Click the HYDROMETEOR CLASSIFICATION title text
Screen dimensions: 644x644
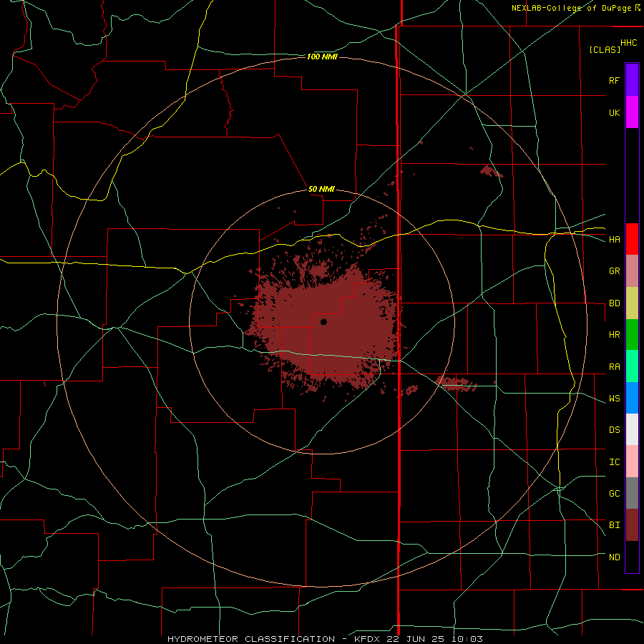pyautogui.click(x=251, y=639)
